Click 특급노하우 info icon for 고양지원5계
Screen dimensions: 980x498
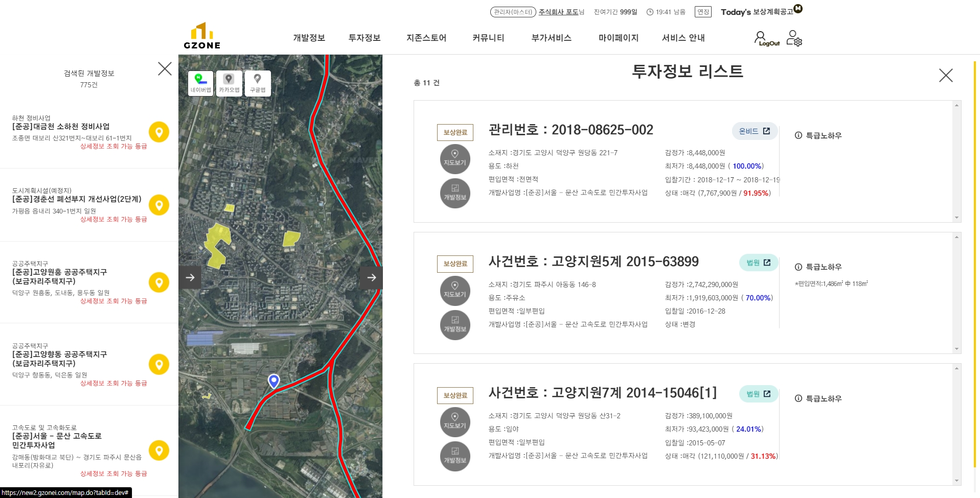click(x=799, y=267)
